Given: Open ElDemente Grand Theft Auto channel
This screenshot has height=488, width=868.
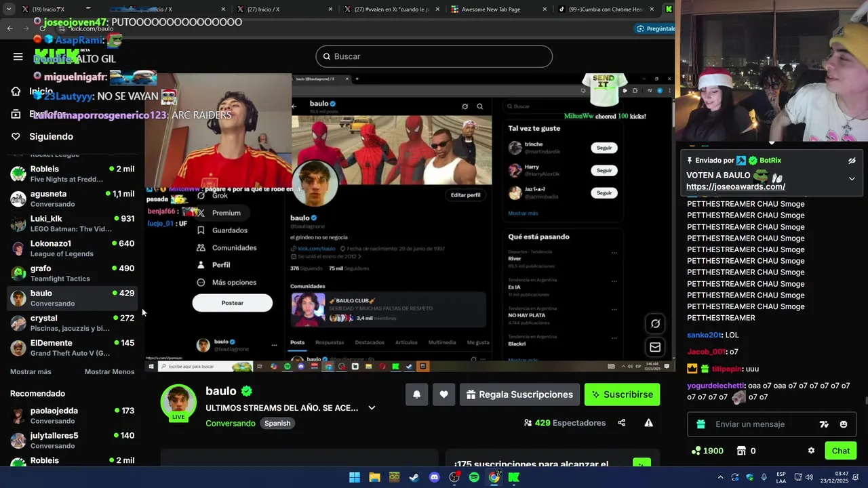Looking at the screenshot, I should tap(73, 348).
